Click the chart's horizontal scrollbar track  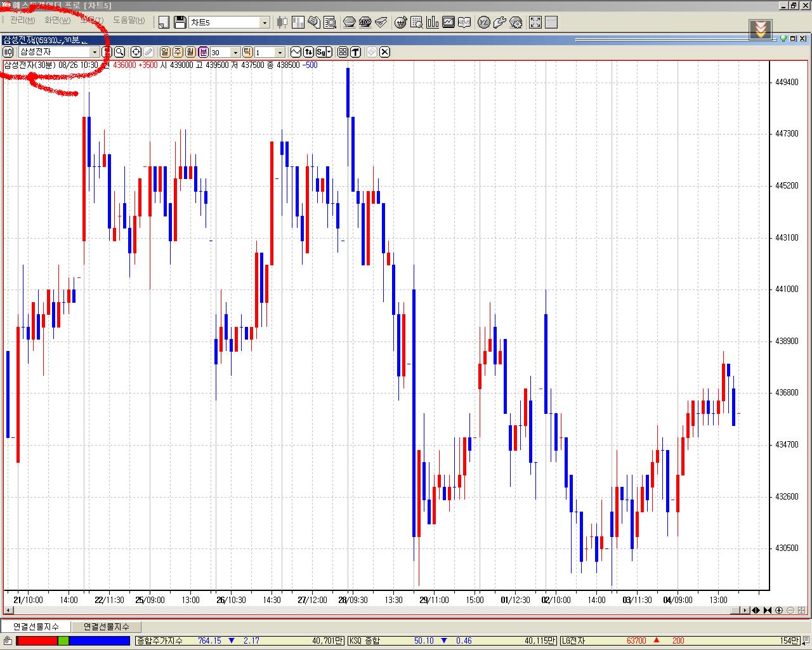pos(381,611)
